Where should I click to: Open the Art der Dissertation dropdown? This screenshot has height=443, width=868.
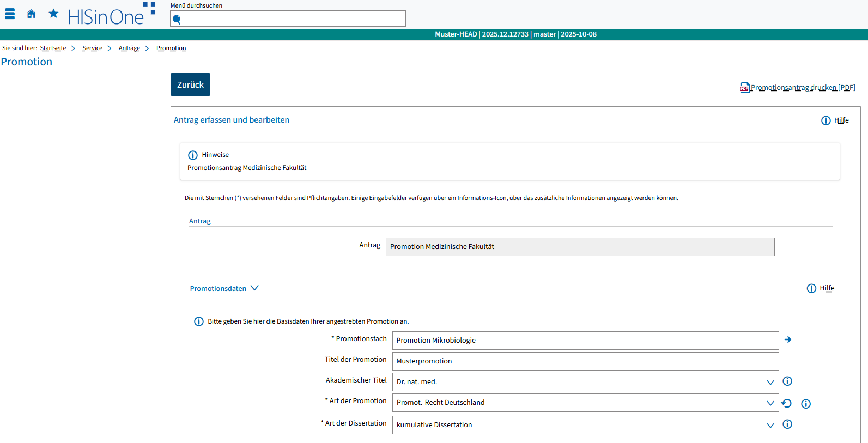click(770, 425)
